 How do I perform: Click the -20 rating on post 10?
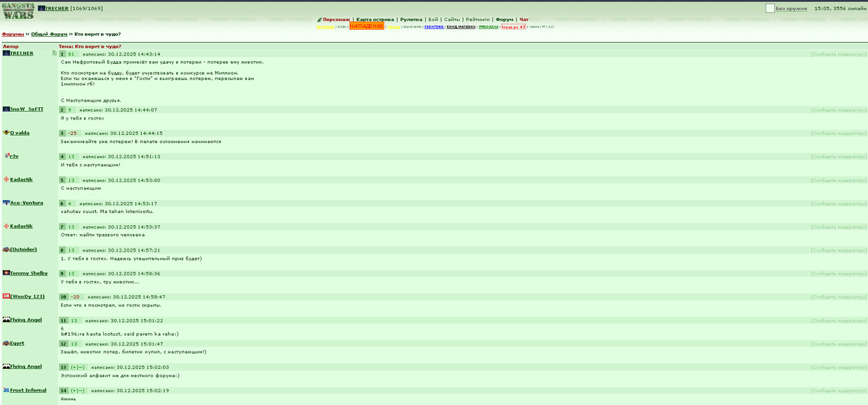75,297
